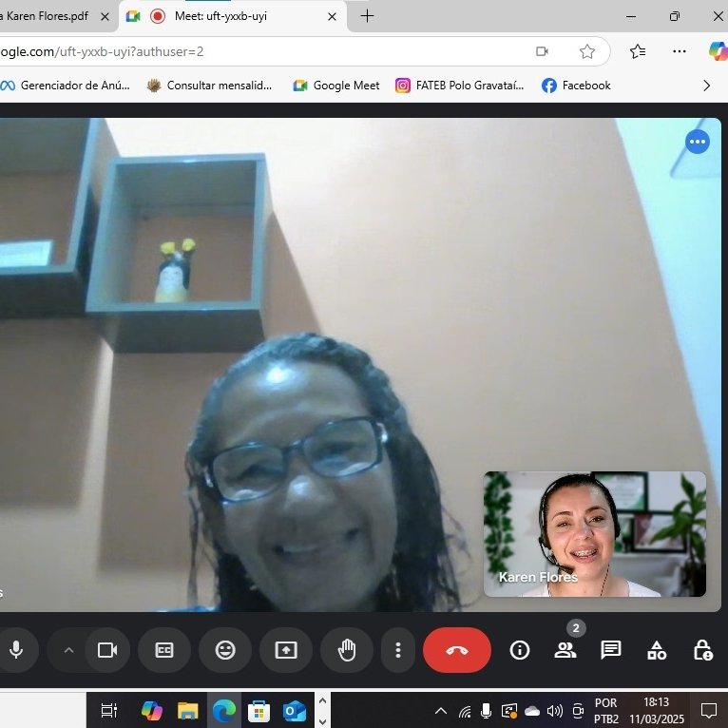Click the participant count badge 2
This screenshot has height=728, width=728.
[576, 628]
